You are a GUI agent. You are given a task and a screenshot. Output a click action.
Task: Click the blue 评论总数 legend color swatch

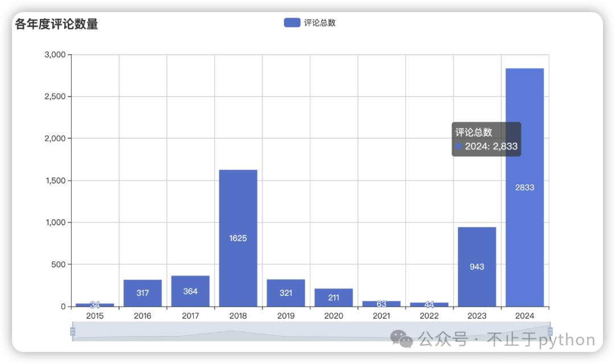(292, 23)
